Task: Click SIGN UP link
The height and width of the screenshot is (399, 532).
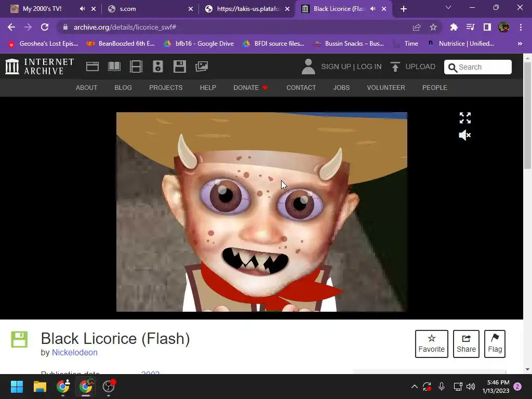Action: (336, 66)
